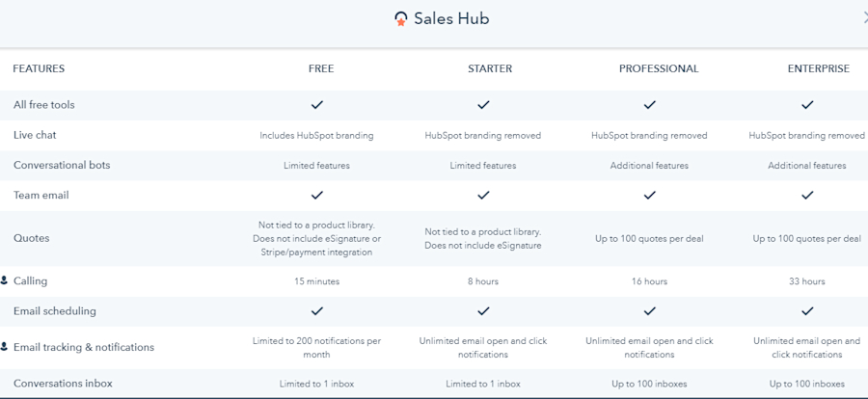Viewport: 868px width, 399px height.
Task: Click Professional's 'Additional features' cell
Action: [x=649, y=166]
